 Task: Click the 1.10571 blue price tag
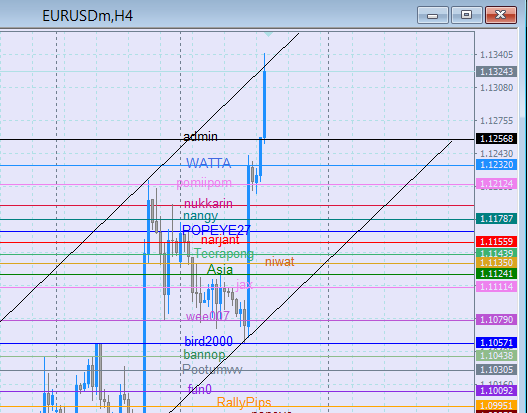tap(496, 343)
